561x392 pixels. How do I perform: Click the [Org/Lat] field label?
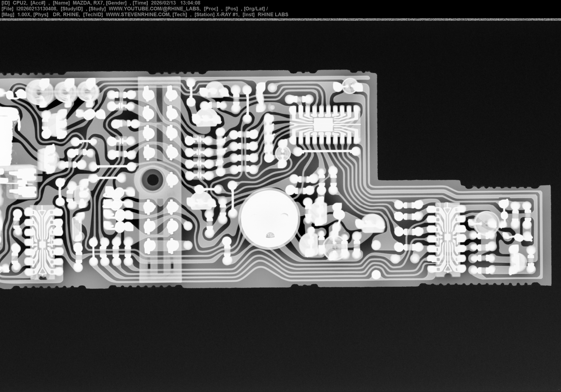[254, 9]
